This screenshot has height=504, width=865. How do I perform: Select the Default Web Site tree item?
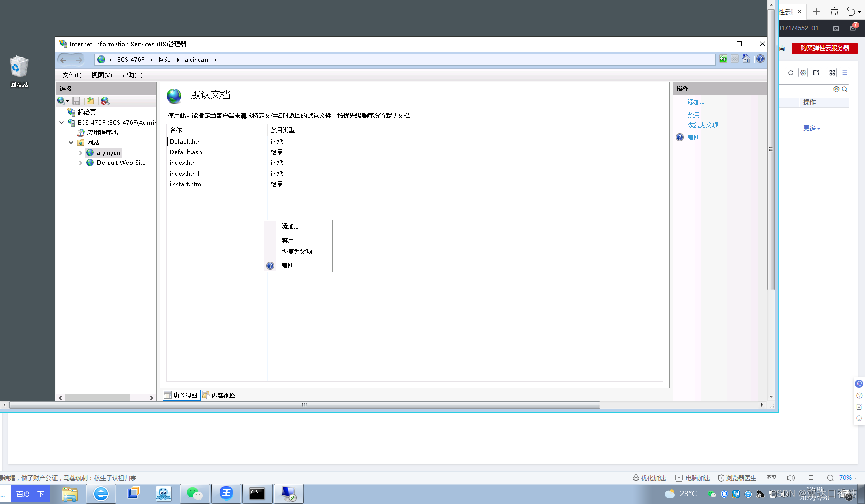(x=121, y=163)
